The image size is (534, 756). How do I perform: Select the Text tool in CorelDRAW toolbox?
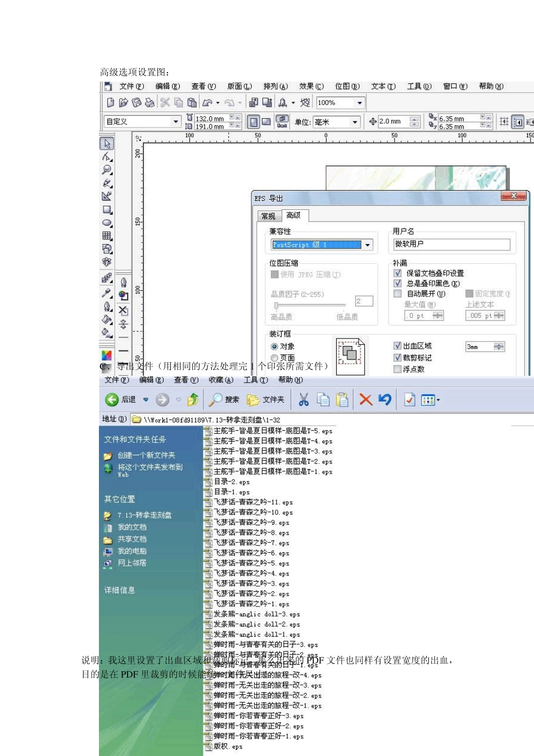(x=107, y=262)
